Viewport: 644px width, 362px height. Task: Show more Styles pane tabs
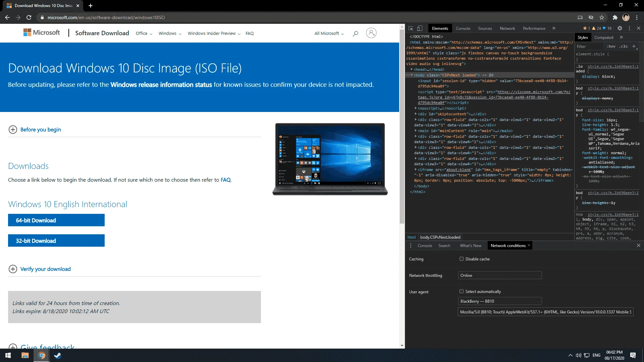621,38
